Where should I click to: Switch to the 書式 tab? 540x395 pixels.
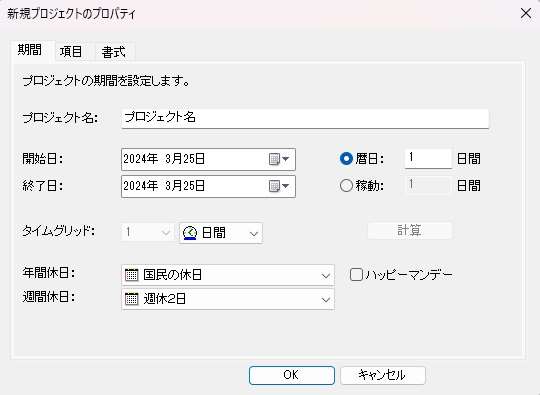point(114,52)
